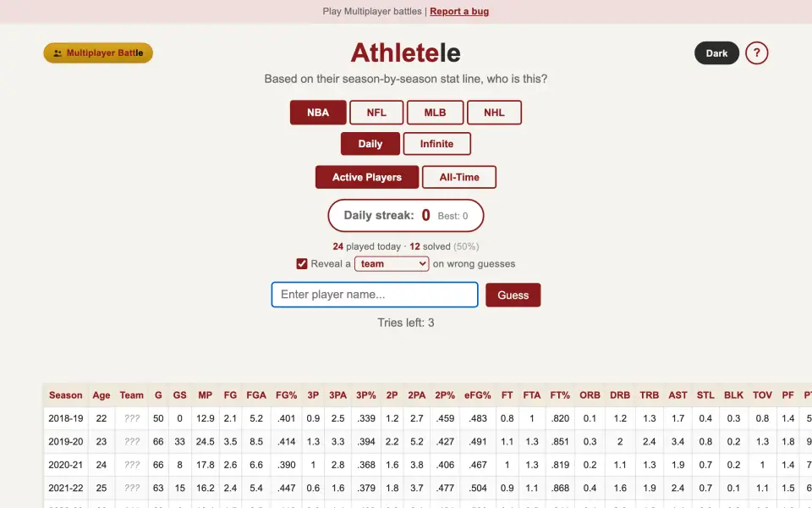The width and height of the screenshot is (812, 508).
Task: Select the NHL league tab
Action: (x=494, y=113)
